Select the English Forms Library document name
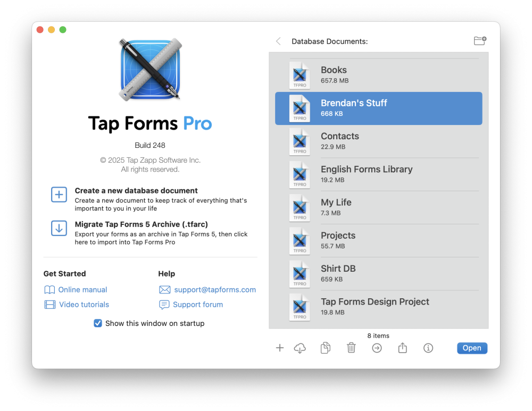532x411 pixels. pyautogui.click(x=367, y=169)
